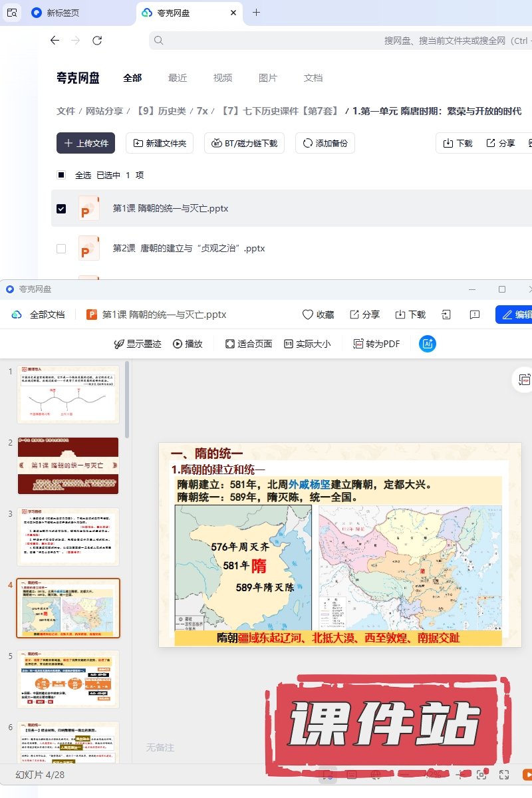Select slide 5 thumbnail

click(x=68, y=679)
